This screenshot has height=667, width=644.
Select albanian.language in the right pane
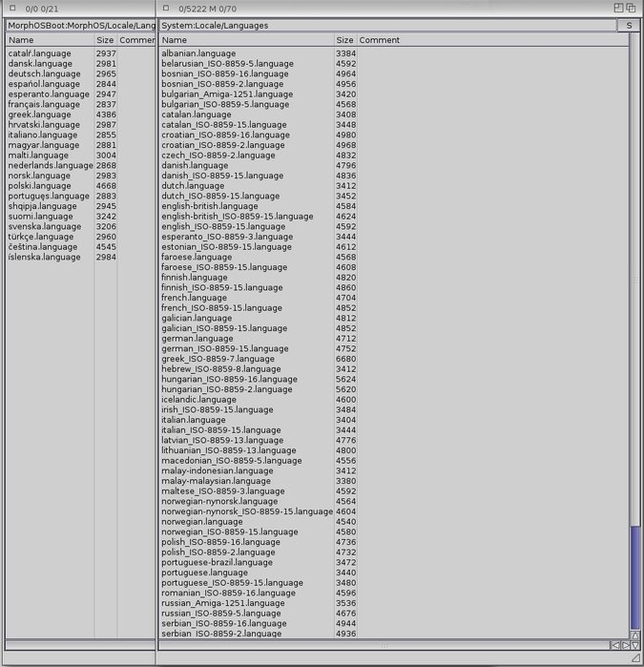tap(198, 53)
